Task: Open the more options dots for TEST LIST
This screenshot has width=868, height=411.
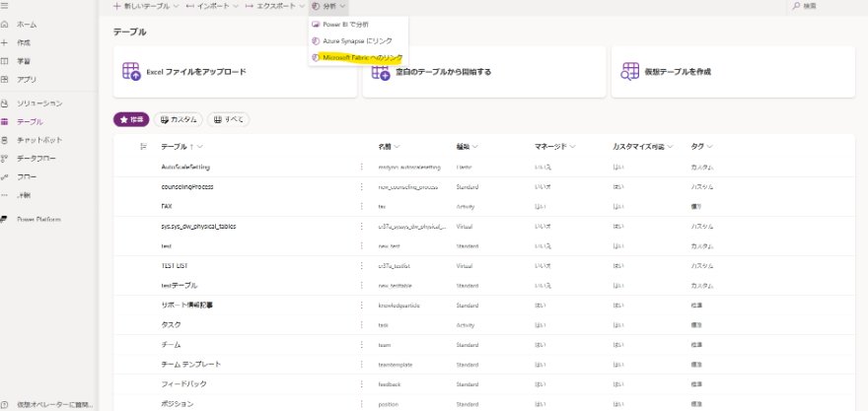Action: point(362,265)
